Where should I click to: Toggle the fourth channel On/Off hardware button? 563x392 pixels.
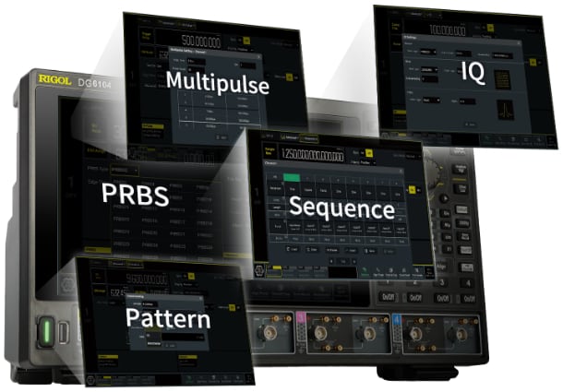coord(469,299)
